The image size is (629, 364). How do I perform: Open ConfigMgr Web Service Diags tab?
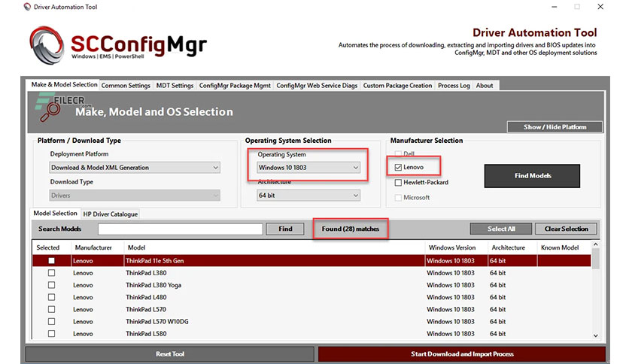click(x=317, y=86)
